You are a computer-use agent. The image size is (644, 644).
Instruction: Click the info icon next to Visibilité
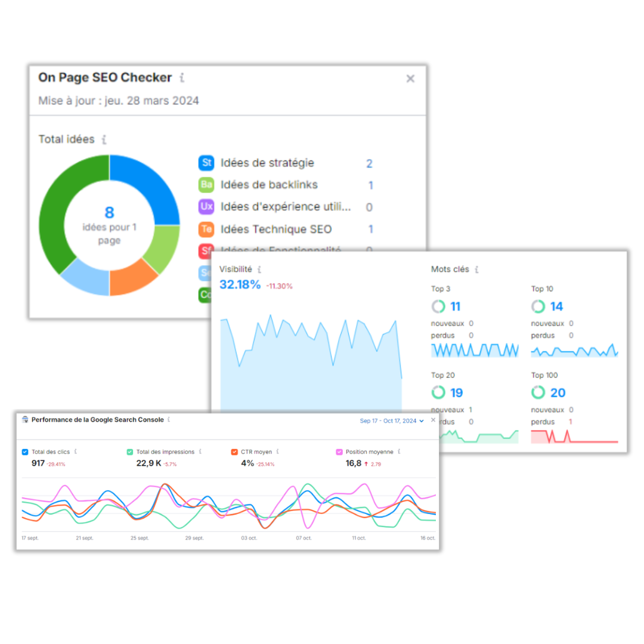(x=259, y=270)
